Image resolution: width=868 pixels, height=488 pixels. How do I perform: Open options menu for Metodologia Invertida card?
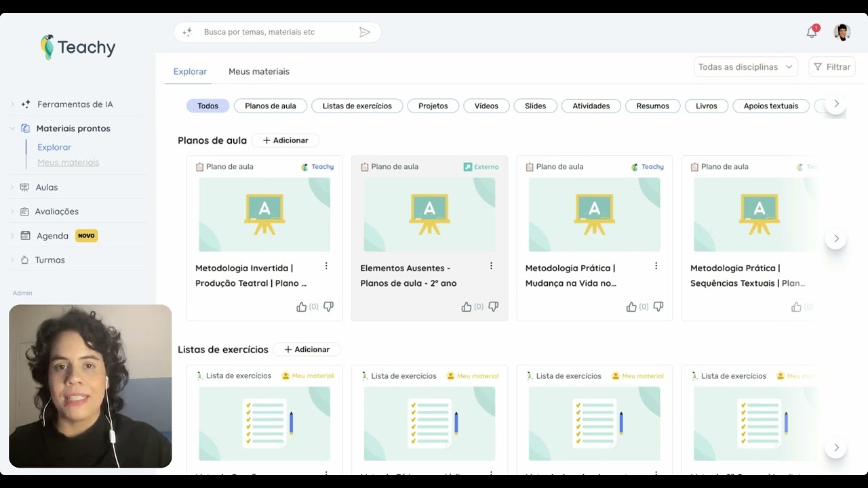326,266
